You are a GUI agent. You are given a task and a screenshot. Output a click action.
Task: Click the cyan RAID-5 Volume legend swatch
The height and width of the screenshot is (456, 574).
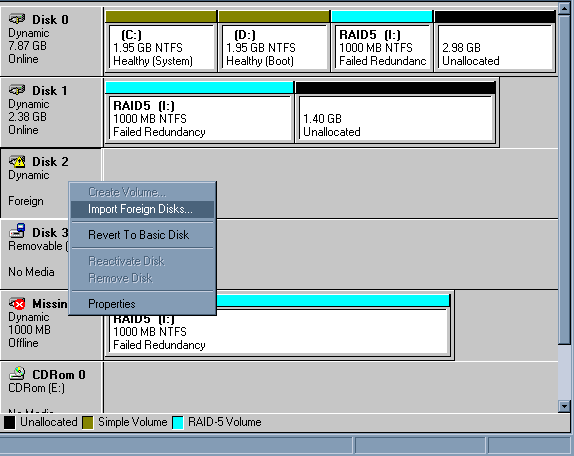178,422
